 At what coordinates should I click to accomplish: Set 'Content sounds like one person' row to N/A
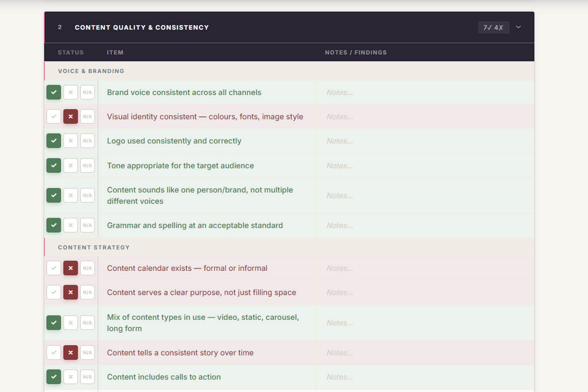pyautogui.click(x=87, y=195)
